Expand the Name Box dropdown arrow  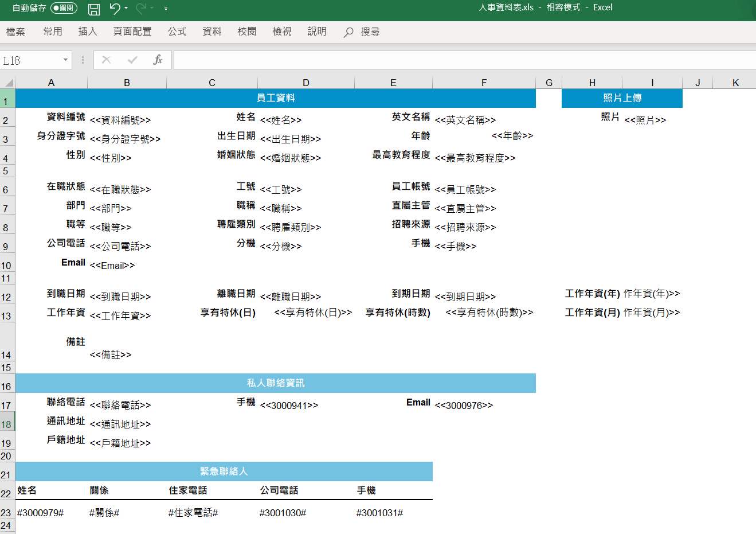[65, 60]
